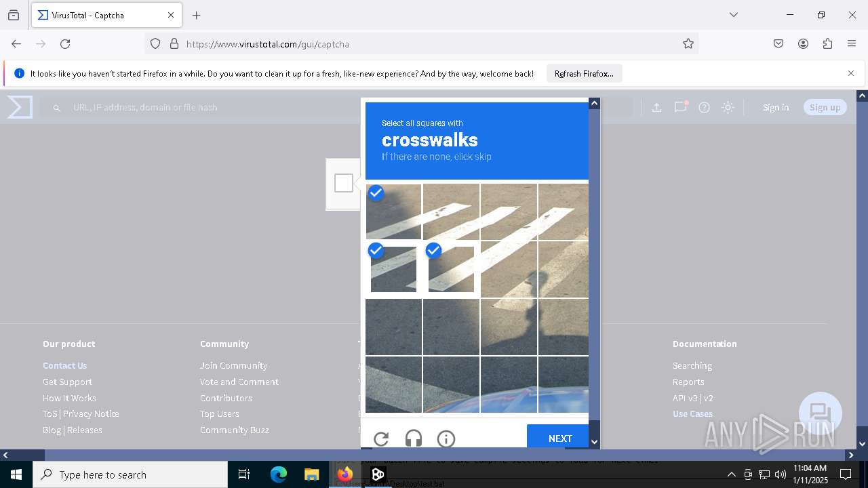Screen dimensions: 868x488
Task: Open Firefox extensions icon
Action: [827, 44]
